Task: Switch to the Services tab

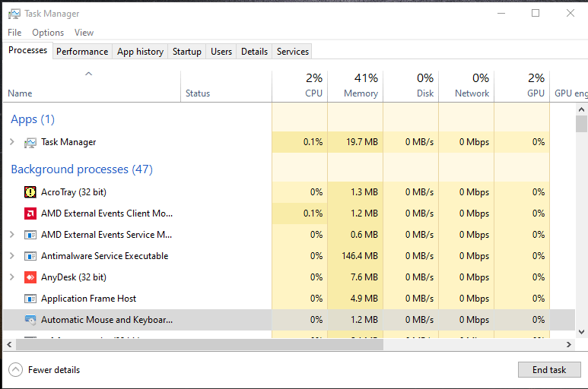Action: 293,52
